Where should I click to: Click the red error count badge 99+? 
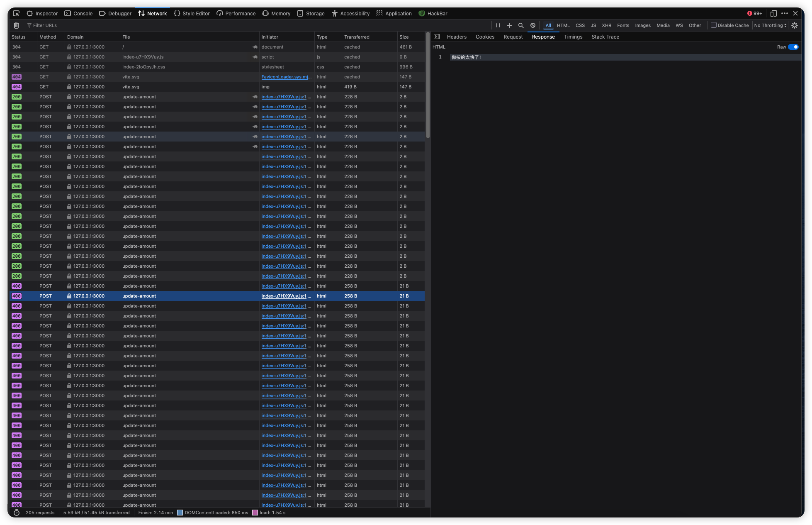(755, 13)
